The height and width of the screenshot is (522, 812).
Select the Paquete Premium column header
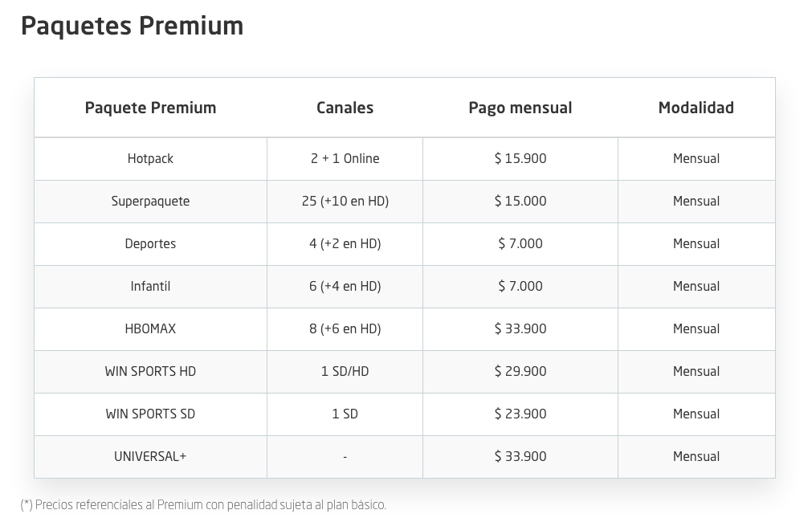pos(150,108)
